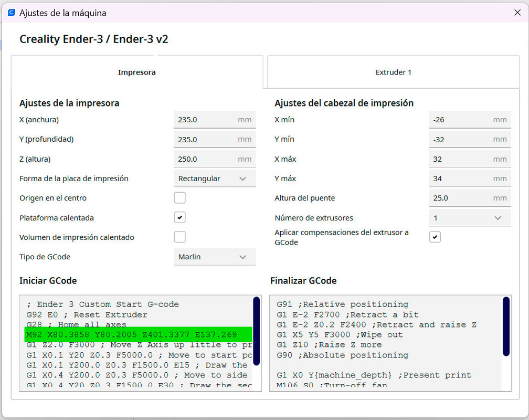Edit the X máx value field

(470, 159)
